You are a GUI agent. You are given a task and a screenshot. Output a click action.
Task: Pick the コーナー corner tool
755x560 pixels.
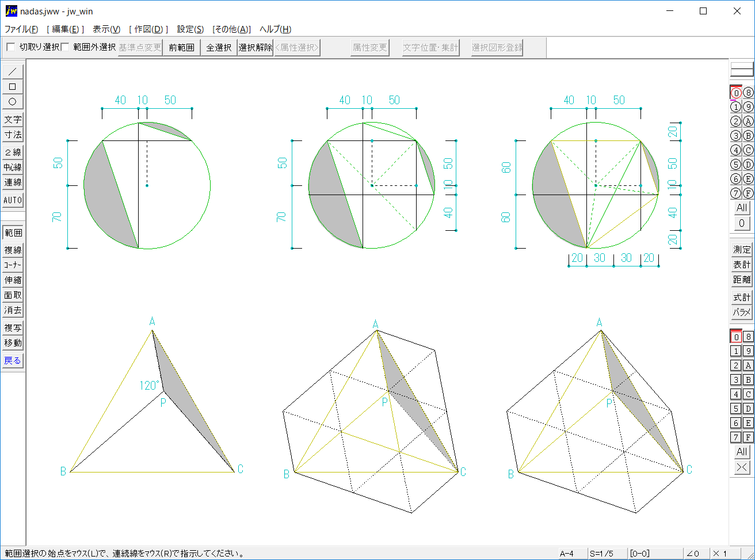click(x=13, y=265)
